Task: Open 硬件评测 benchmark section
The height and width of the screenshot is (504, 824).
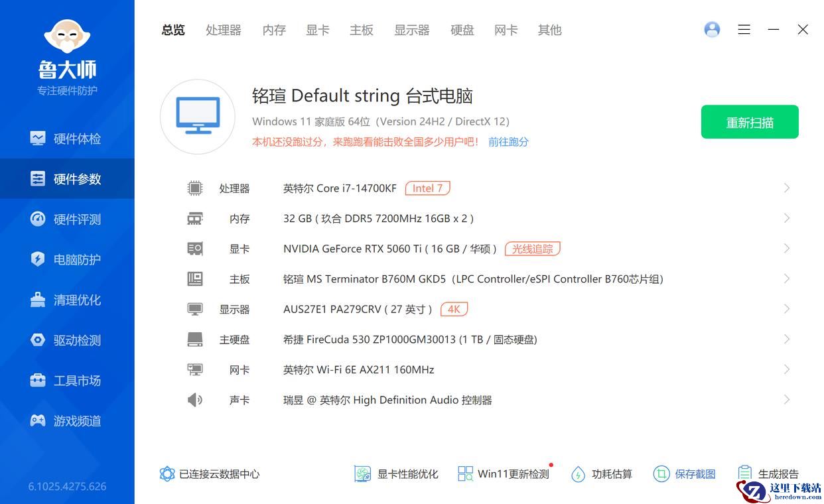Action: tap(66, 220)
